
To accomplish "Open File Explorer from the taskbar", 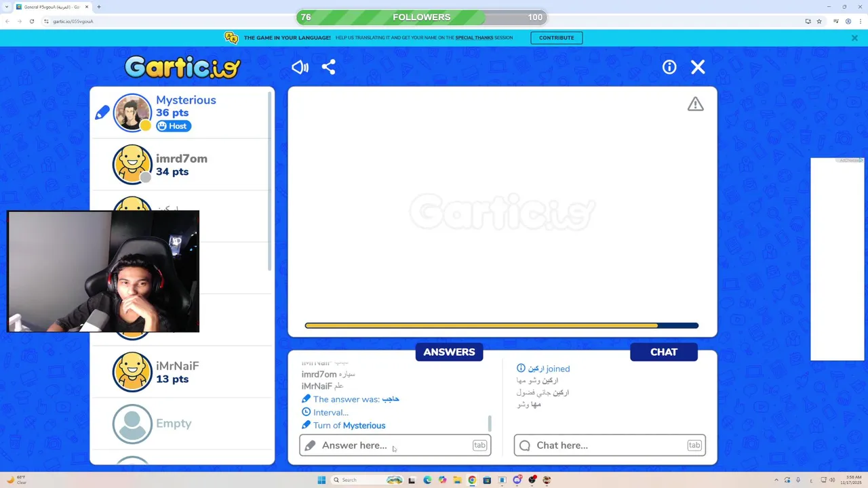I will 457,480.
